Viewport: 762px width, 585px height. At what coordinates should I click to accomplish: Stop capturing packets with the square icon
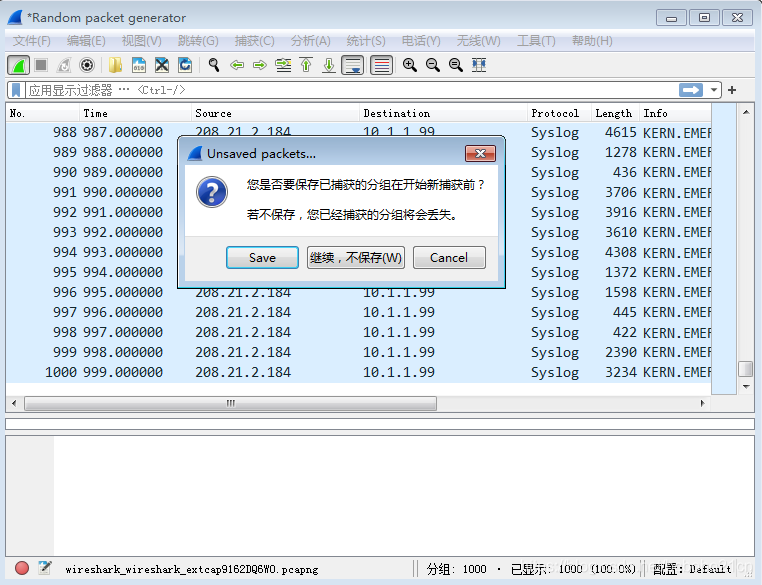point(41,65)
